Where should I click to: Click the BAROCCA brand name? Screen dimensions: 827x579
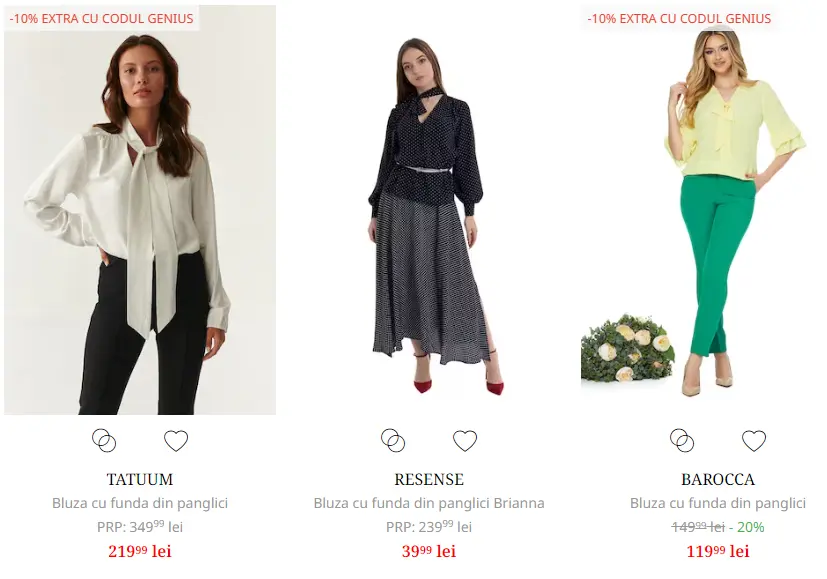click(718, 480)
